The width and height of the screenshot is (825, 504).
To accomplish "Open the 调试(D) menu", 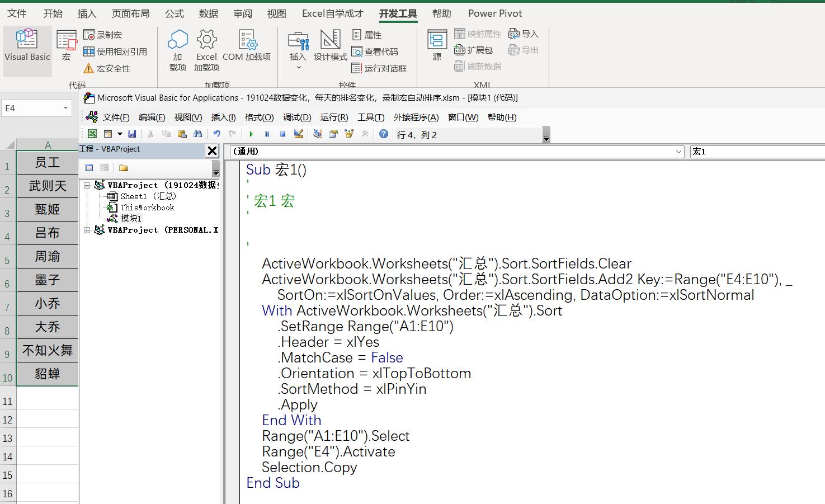I will (x=296, y=117).
